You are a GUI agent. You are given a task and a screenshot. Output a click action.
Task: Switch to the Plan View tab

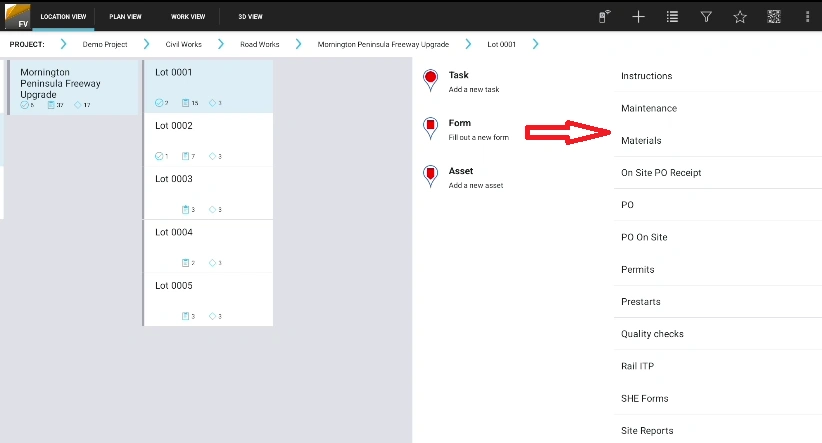(x=125, y=17)
